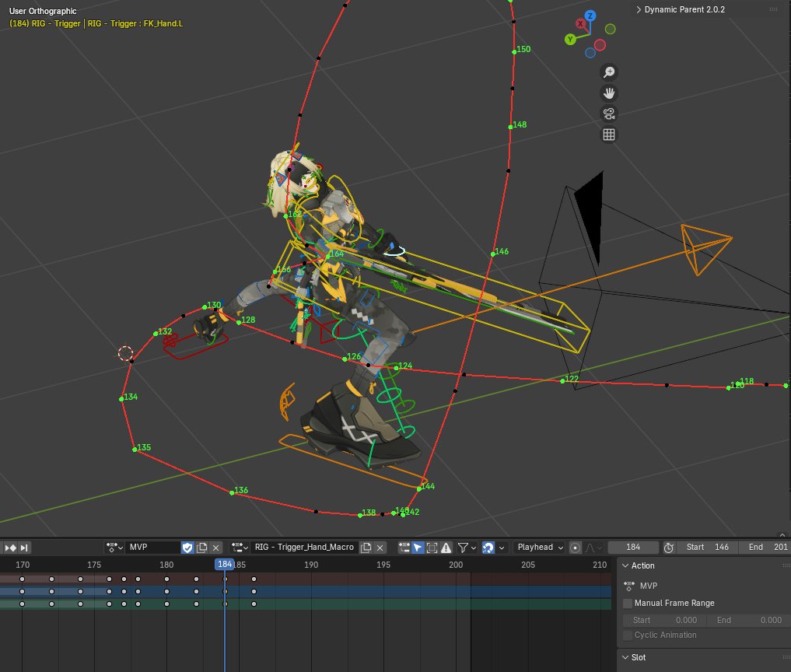Viewport: 791px width, 672px height.
Task: Click the Action panel Start 0.000 field
Action: (665, 620)
